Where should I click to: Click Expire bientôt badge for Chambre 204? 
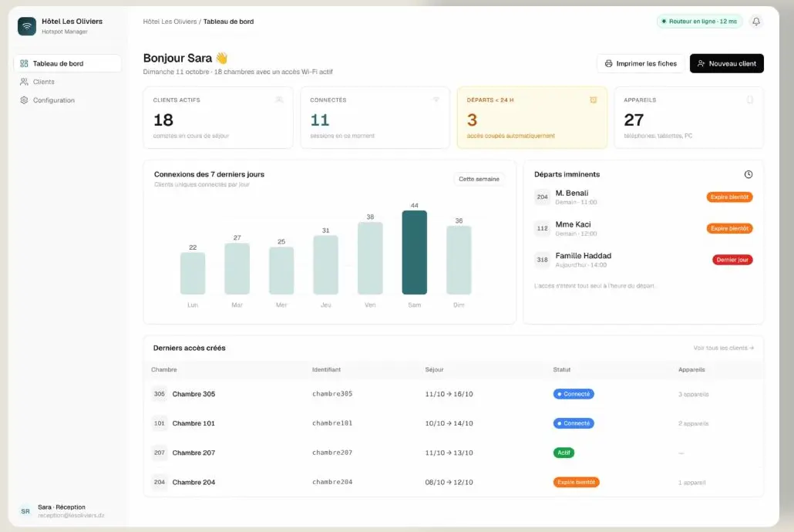click(x=576, y=482)
